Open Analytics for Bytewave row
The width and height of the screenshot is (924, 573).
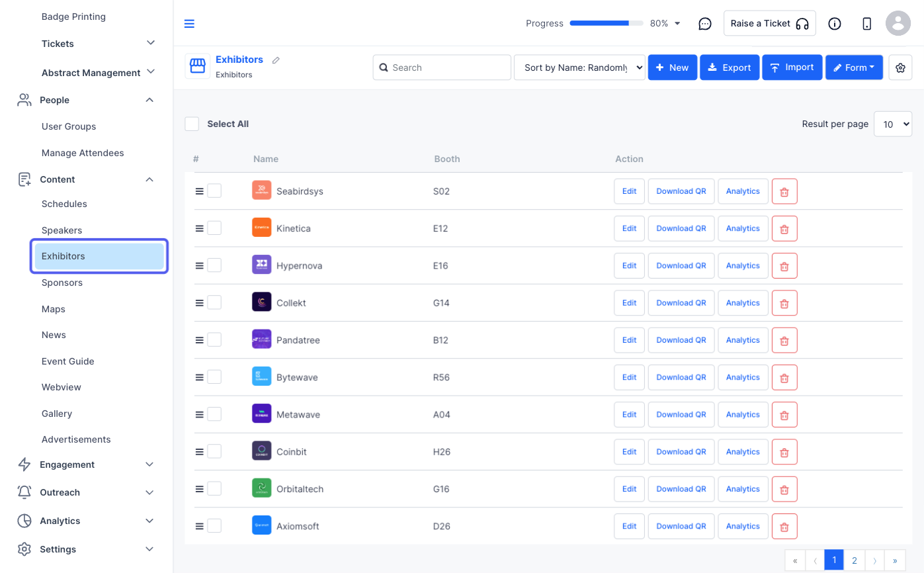743,377
